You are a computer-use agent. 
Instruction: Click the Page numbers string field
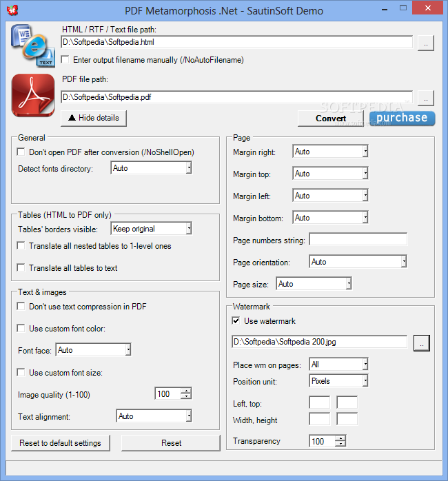(x=358, y=239)
